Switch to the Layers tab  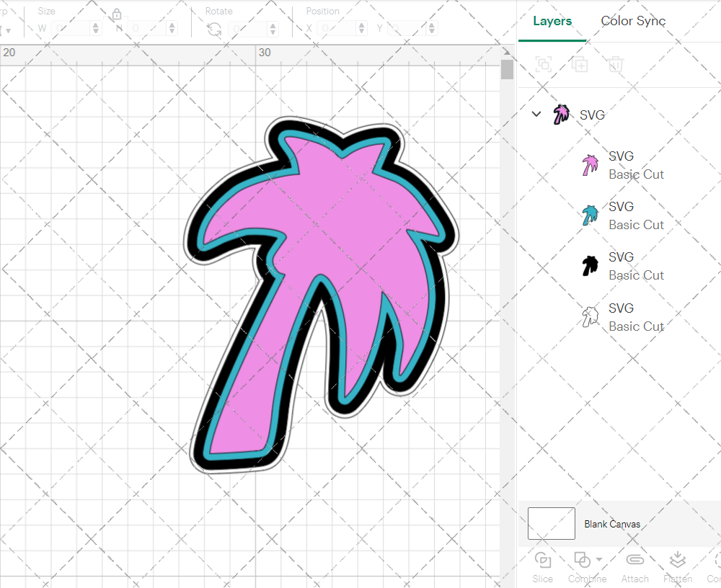[552, 21]
